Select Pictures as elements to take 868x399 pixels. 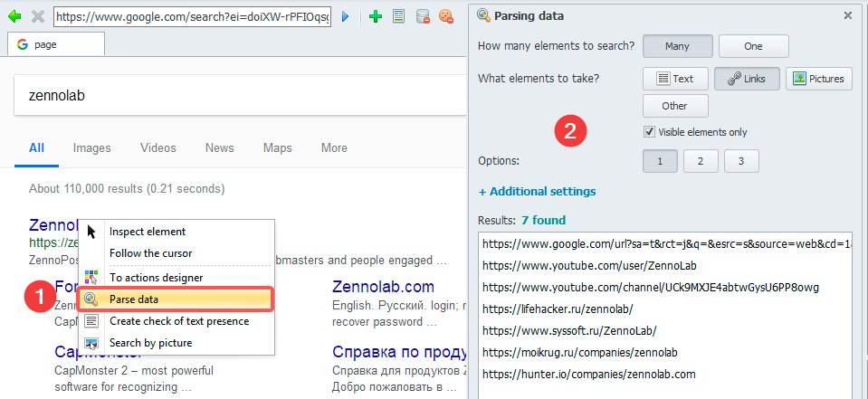[x=818, y=79]
